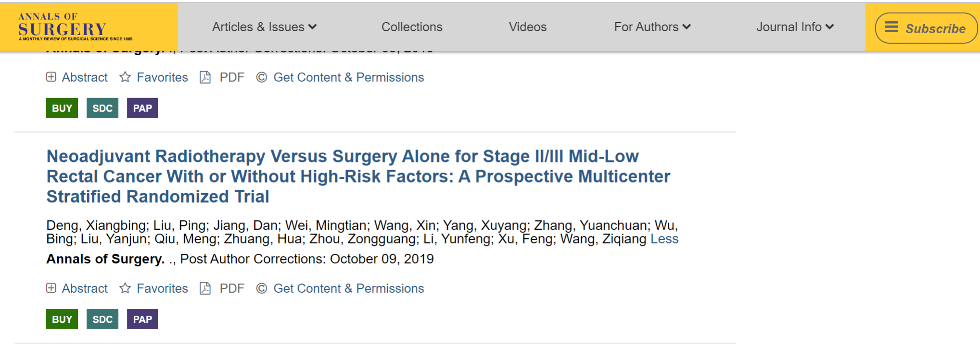The width and height of the screenshot is (980, 346).
Task: Expand the Abstract plus icon for the Neoadjuvant article
Action: pyautogui.click(x=51, y=288)
